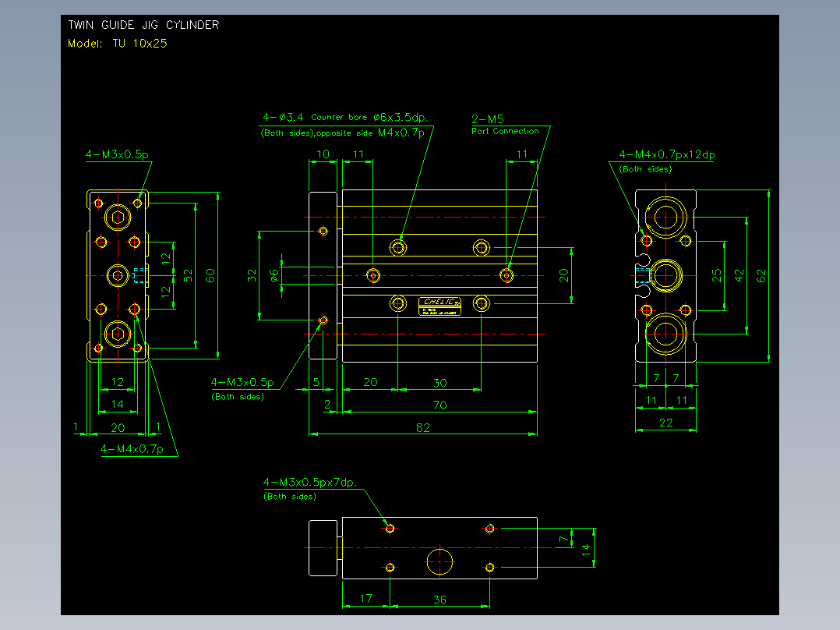
Task: Click the body length dimension '70'
Action: pyautogui.click(x=439, y=405)
